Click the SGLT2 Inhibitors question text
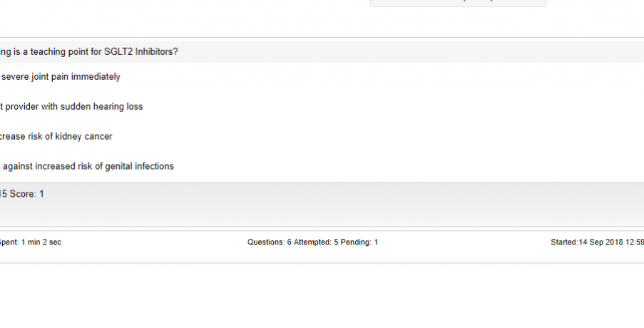The image size is (644, 328). (x=88, y=52)
